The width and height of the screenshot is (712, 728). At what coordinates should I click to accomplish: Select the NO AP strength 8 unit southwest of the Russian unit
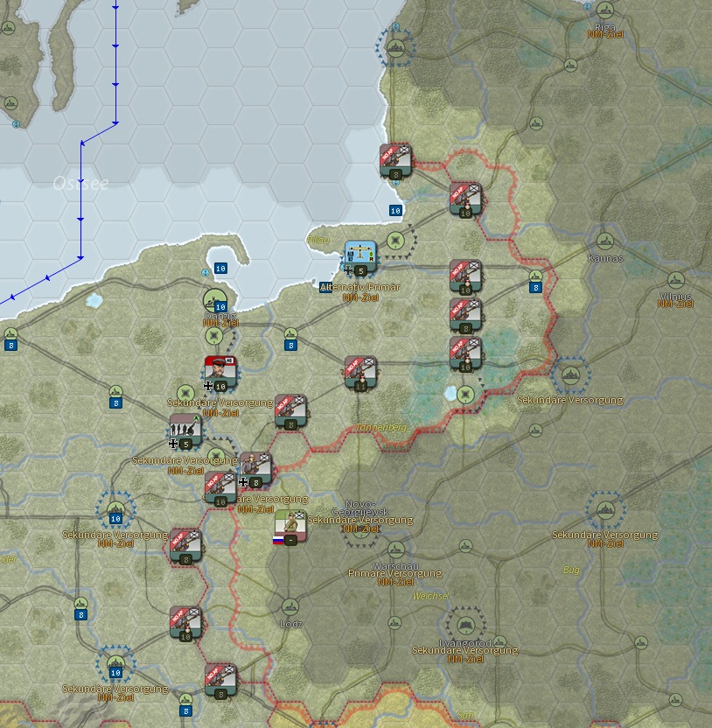pyautogui.click(x=185, y=547)
